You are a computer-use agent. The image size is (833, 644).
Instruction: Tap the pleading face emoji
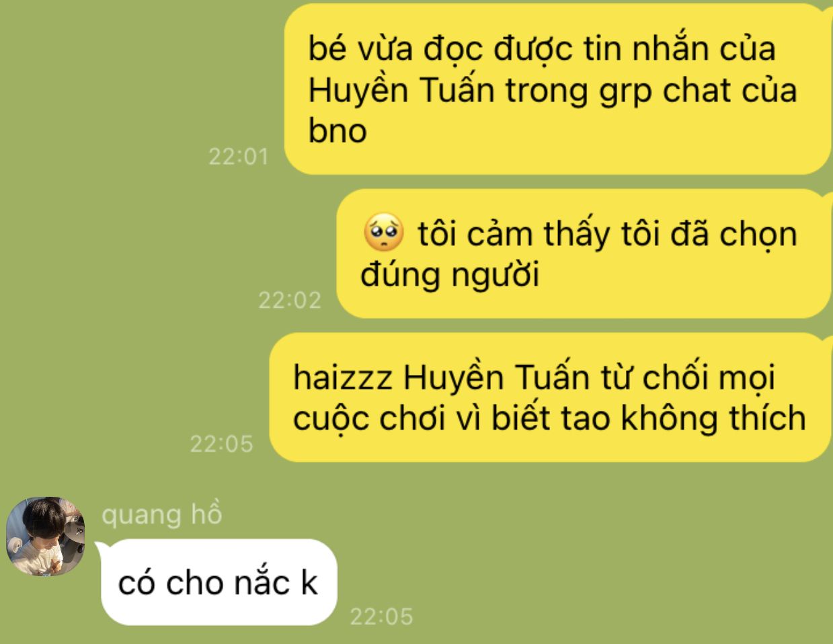pyautogui.click(x=383, y=233)
